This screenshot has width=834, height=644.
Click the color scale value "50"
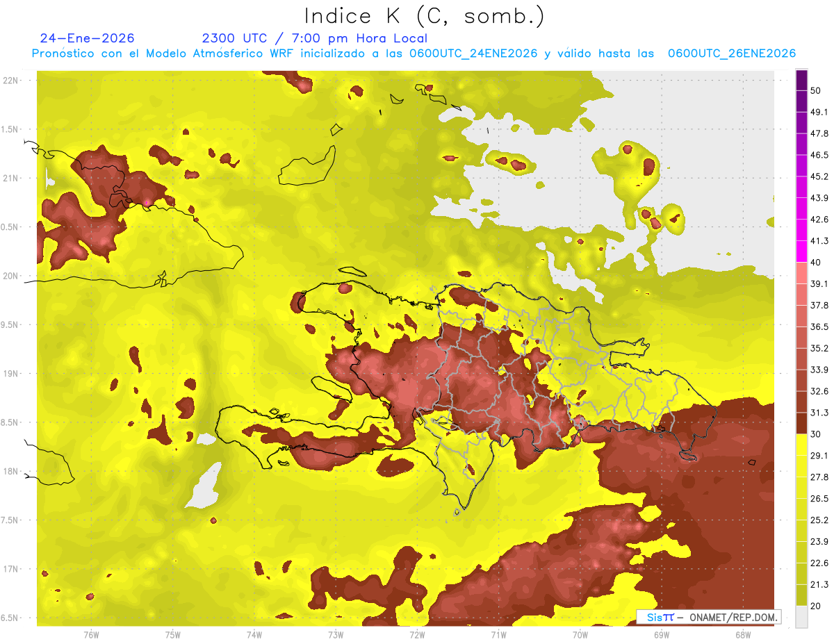click(x=817, y=90)
